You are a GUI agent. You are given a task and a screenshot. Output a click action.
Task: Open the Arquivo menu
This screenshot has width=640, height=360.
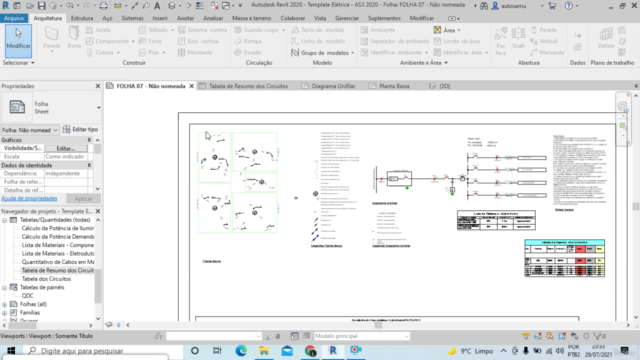(14, 18)
